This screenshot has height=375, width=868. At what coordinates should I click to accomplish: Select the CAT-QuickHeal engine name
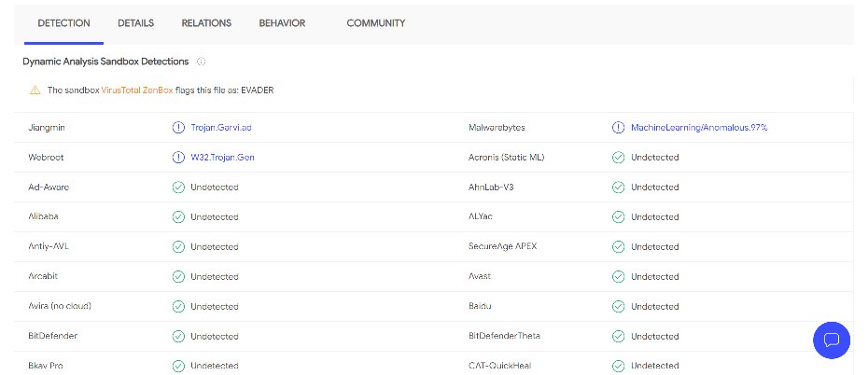pos(499,366)
